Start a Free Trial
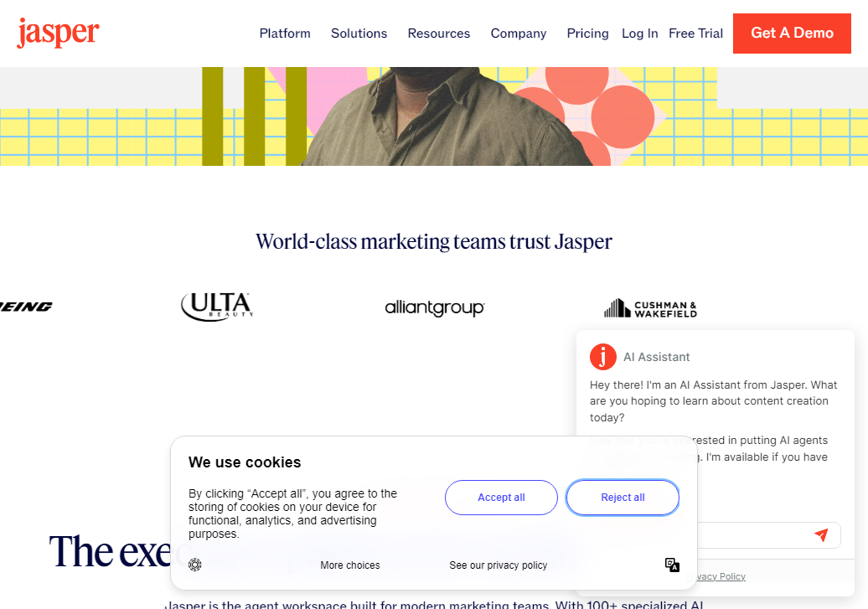Viewport: 868px width, 609px height. pos(696,34)
